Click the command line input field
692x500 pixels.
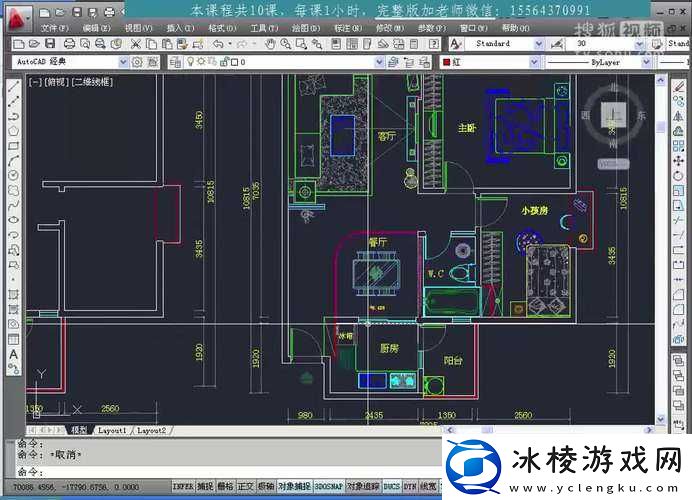(229, 472)
